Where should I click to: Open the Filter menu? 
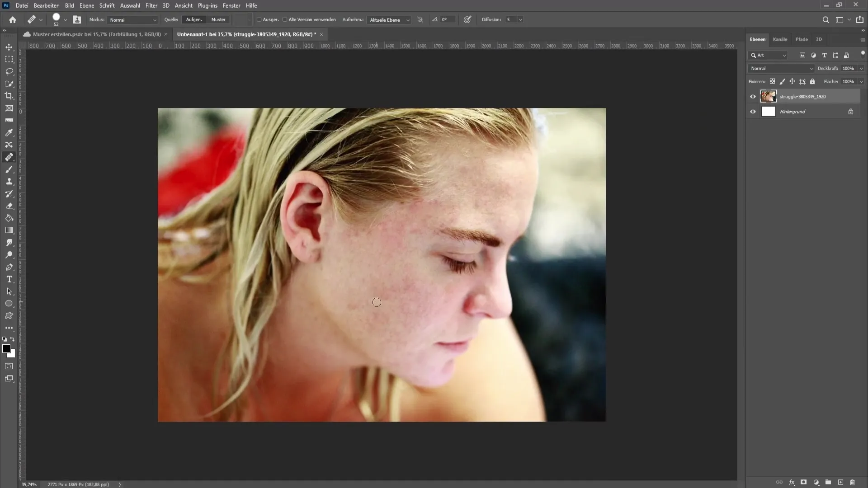tap(150, 5)
